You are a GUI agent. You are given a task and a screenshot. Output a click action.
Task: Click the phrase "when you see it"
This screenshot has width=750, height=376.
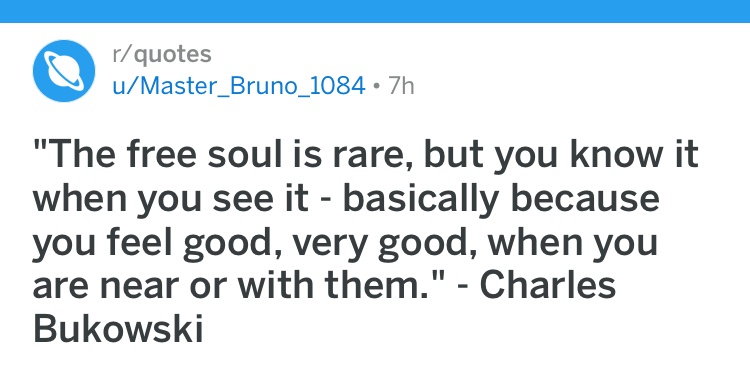[x=170, y=200]
